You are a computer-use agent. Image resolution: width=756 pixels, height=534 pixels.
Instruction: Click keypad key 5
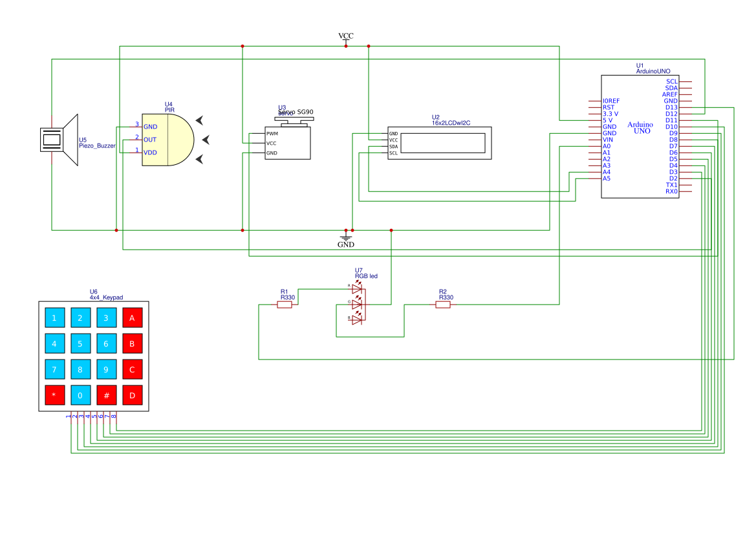[81, 344]
